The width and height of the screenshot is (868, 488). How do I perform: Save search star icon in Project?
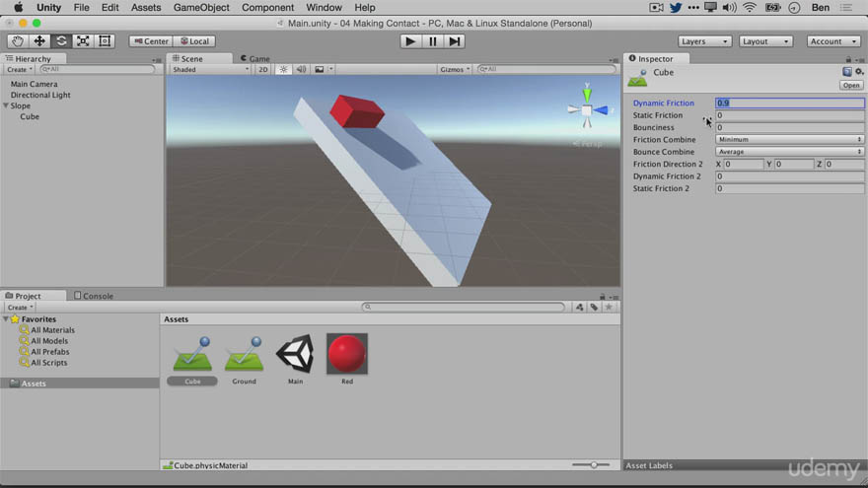click(609, 307)
